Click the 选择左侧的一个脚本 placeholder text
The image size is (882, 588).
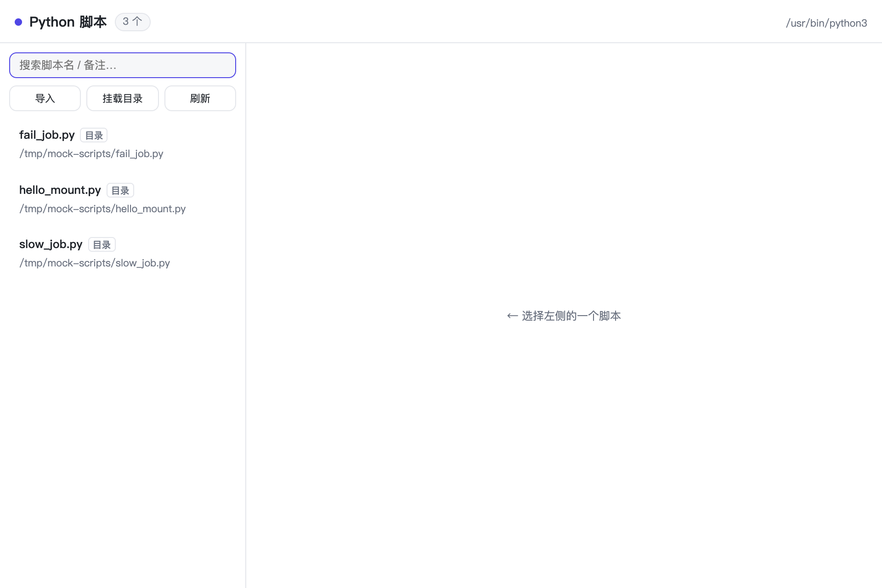(x=564, y=316)
